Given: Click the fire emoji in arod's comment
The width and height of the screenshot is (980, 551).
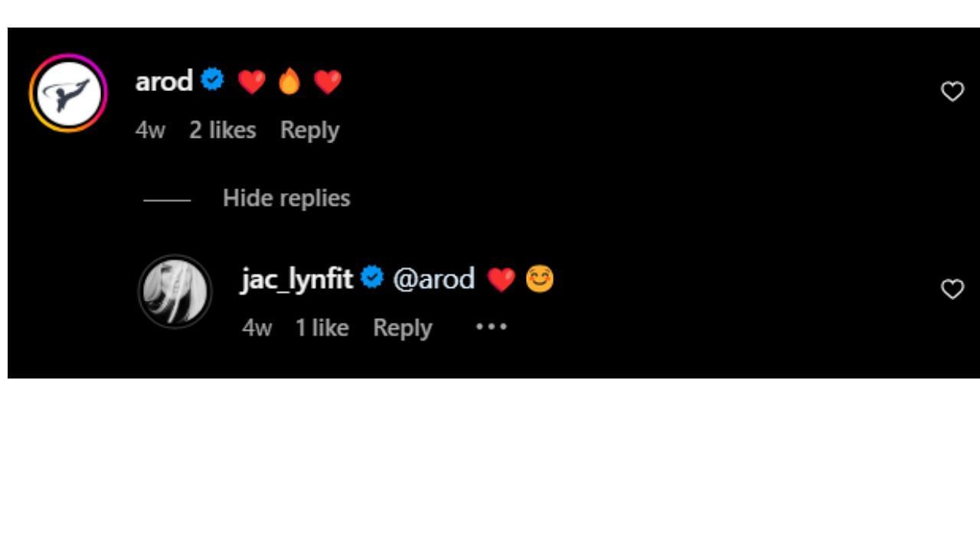Looking at the screenshot, I should point(289,81).
